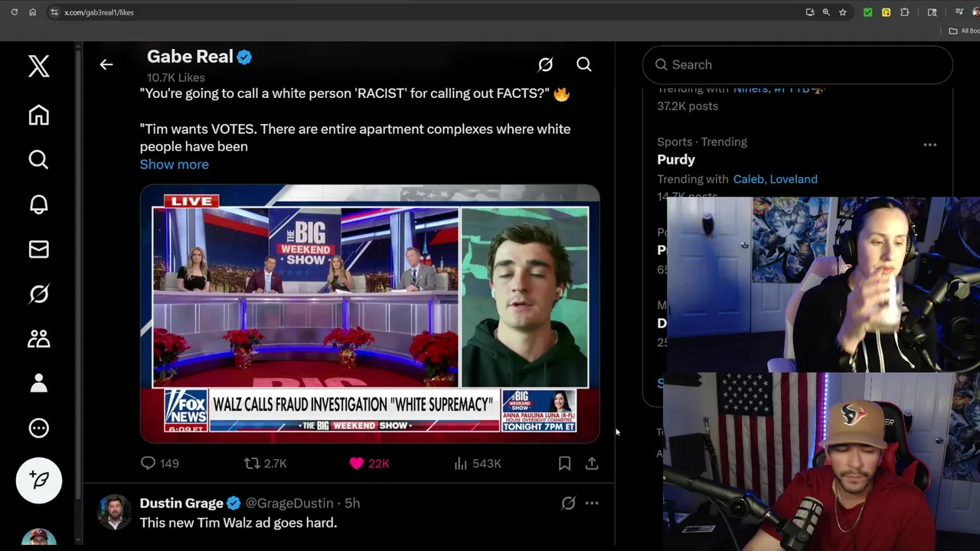Open the All Bookmarks folder

pos(964,31)
